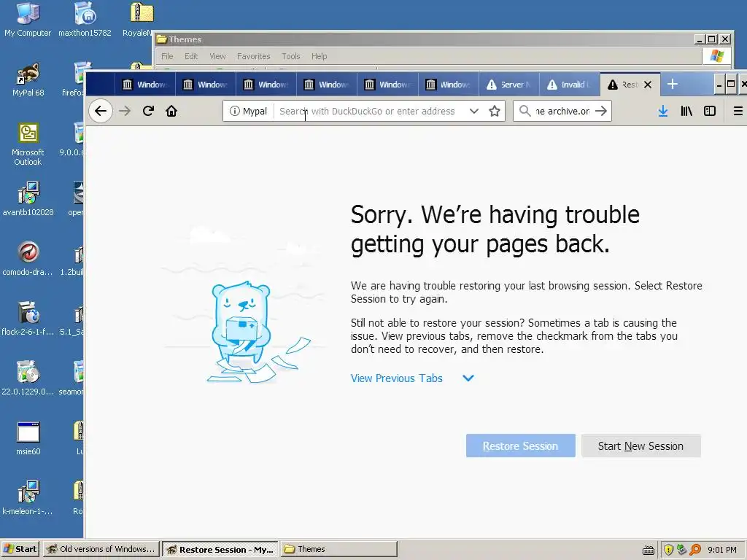Click the archive.org search box
747x560 pixels.
click(x=562, y=111)
